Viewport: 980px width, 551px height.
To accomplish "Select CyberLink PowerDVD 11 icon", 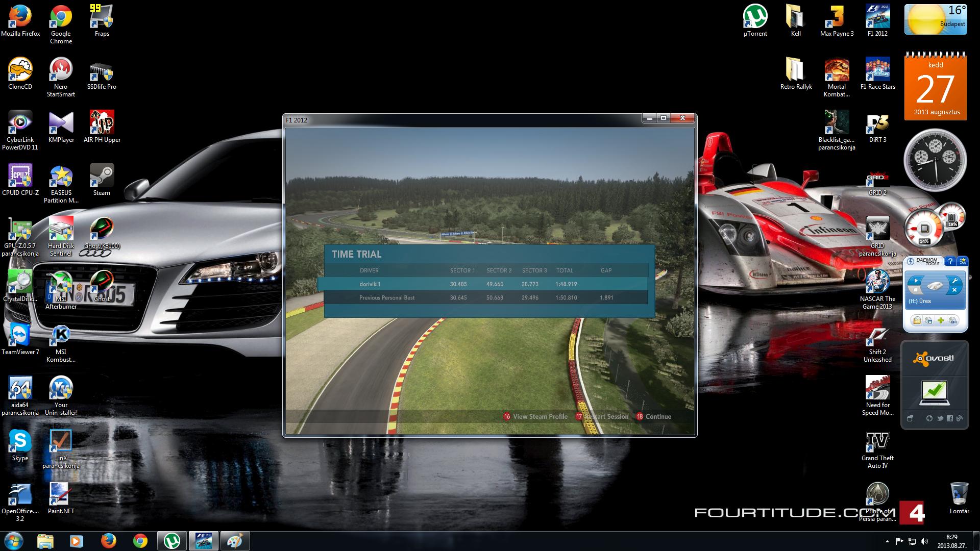I will tap(20, 131).
